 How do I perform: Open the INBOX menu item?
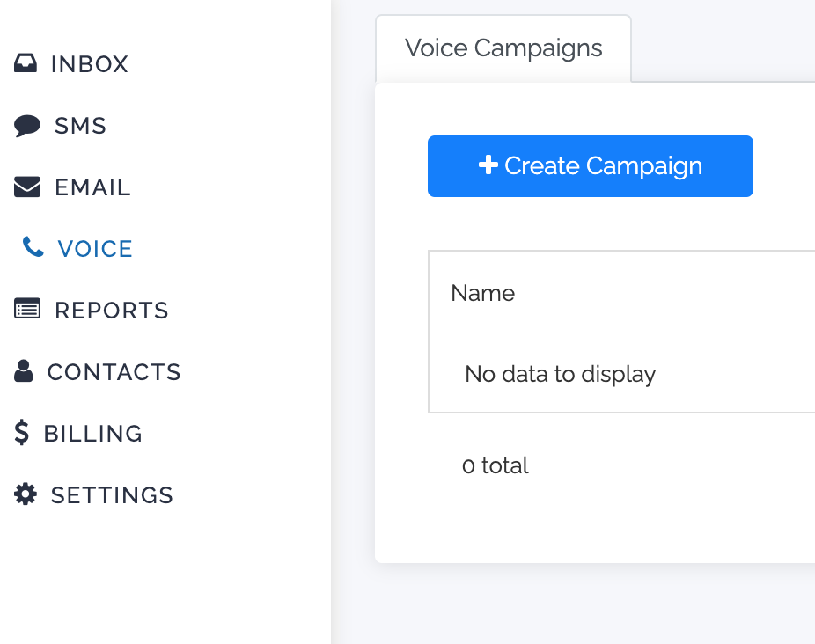pyautogui.click(x=90, y=64)
